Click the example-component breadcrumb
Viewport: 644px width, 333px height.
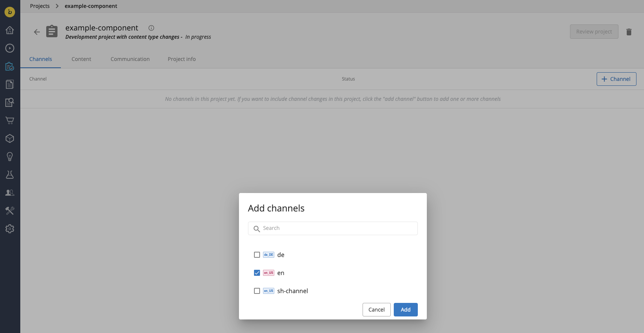(91, 6)
